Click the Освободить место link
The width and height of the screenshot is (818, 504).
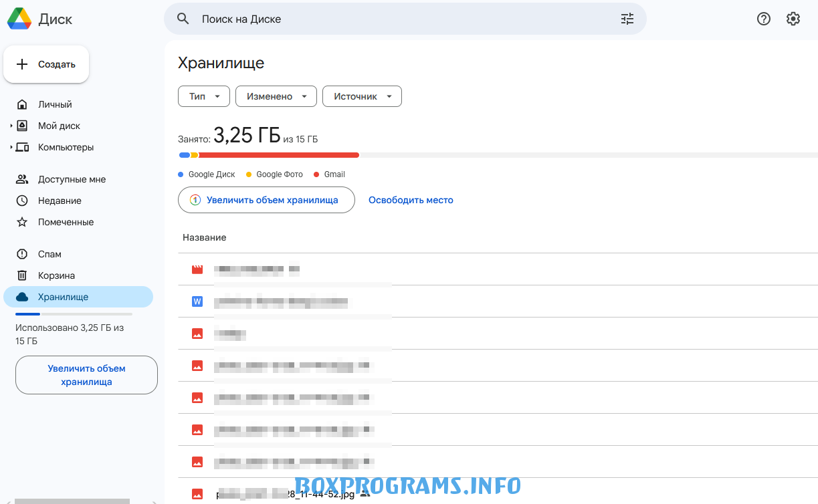[411, 200]
